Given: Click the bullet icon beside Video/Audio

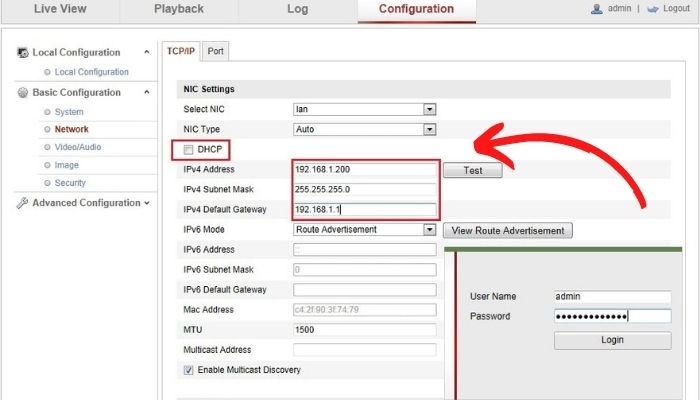Looking at the screenshot, I should click(47, 147).
